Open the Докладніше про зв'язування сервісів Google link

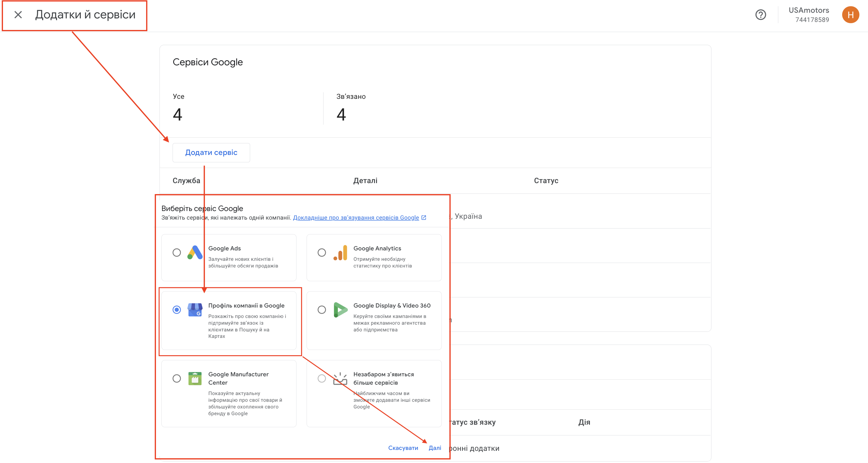click(356, 218)
